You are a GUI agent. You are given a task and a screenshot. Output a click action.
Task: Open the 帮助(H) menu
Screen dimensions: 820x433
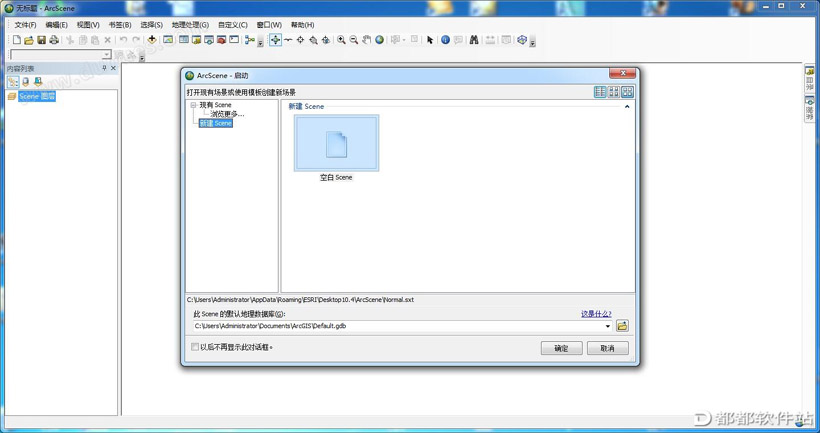point(302,25)
